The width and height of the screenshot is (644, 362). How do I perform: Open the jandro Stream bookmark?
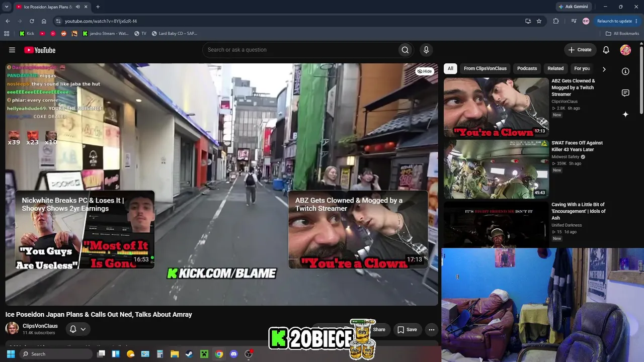click(105, 34)
